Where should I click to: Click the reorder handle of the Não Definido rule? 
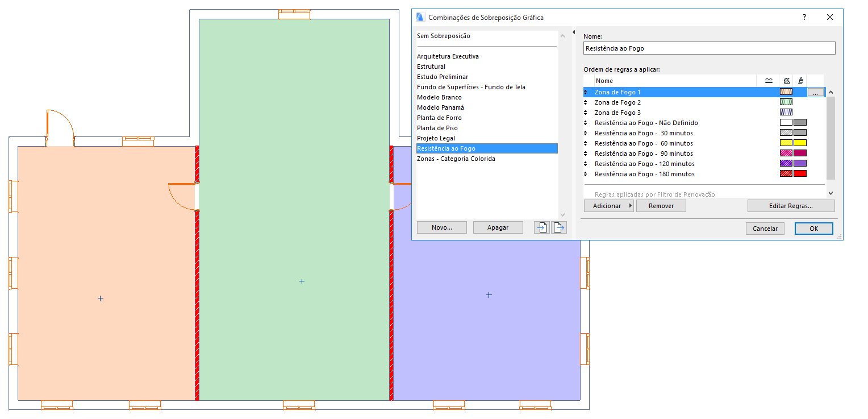[586, 123]
